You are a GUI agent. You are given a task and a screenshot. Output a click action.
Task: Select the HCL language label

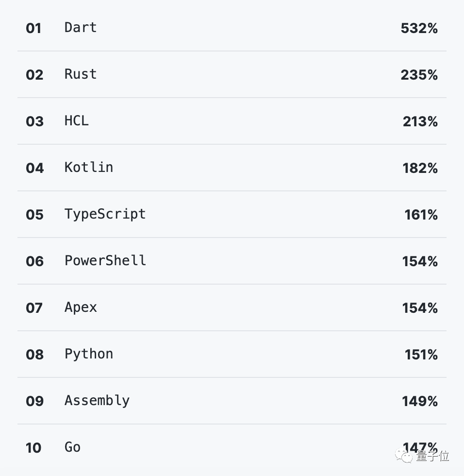point(77,121)
